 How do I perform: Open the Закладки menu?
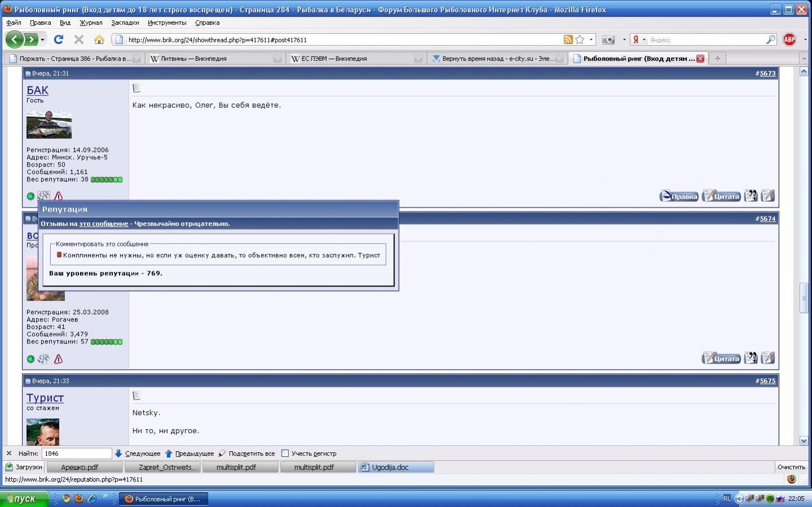point(125,23)
